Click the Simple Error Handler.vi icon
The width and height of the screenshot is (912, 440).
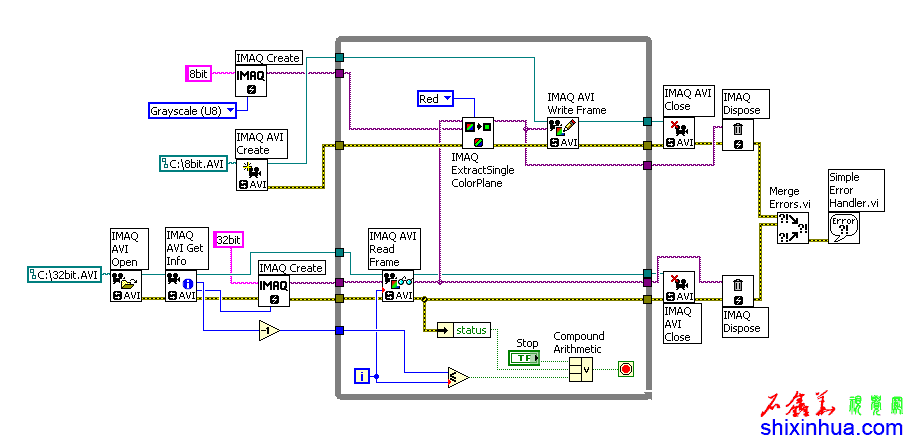click(x=844, y=227)
